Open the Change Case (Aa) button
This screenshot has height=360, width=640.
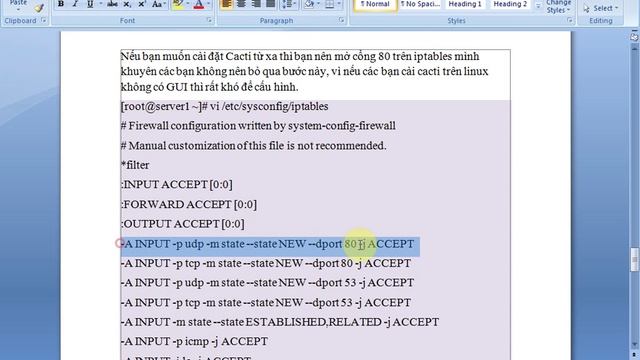click(x=158, y=4)
